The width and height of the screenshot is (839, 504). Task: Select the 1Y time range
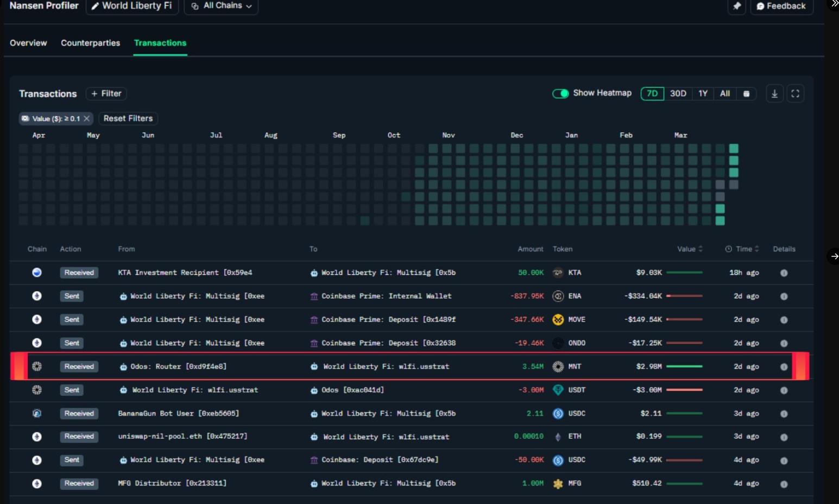tap(703, 93)
